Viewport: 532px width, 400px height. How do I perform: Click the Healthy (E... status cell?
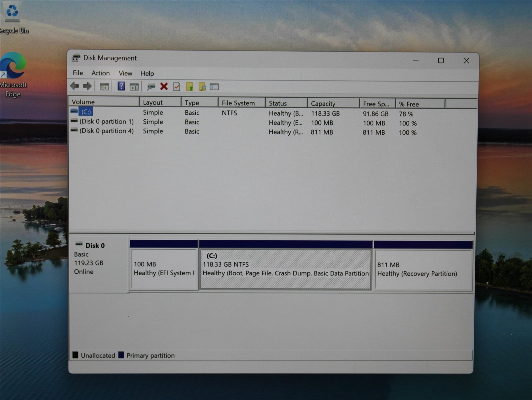coord(286,123)
